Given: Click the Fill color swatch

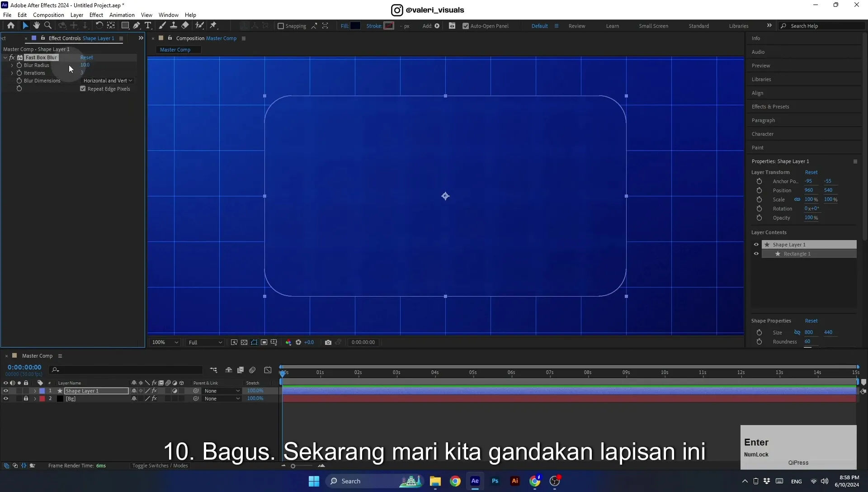Looking at the screenshot, I should point(355,26).
